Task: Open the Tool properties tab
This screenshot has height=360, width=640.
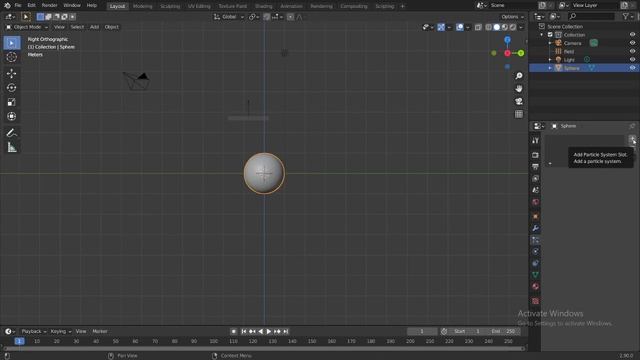Action: (536, 140)
